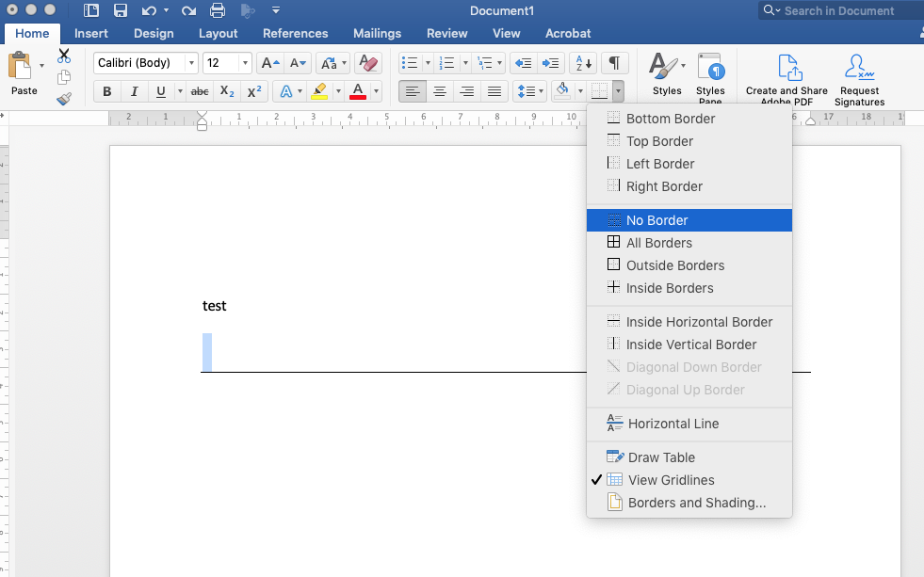Apply yellow text highlight color
924x577 pixels.
pyautogui.click(x=319, y=91)
